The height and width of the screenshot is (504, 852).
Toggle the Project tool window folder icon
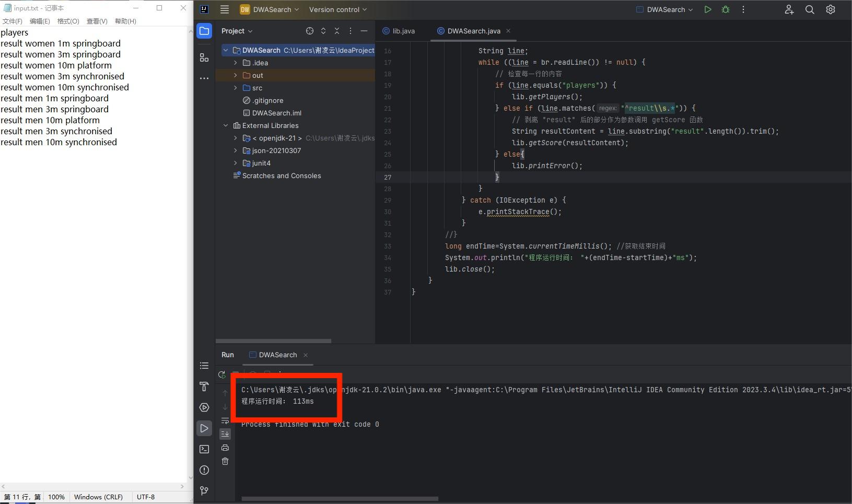(x=204, y=31)
